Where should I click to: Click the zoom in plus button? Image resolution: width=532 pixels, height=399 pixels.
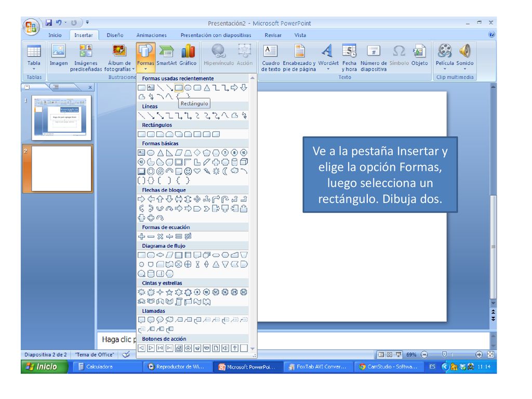click(478, 354)
